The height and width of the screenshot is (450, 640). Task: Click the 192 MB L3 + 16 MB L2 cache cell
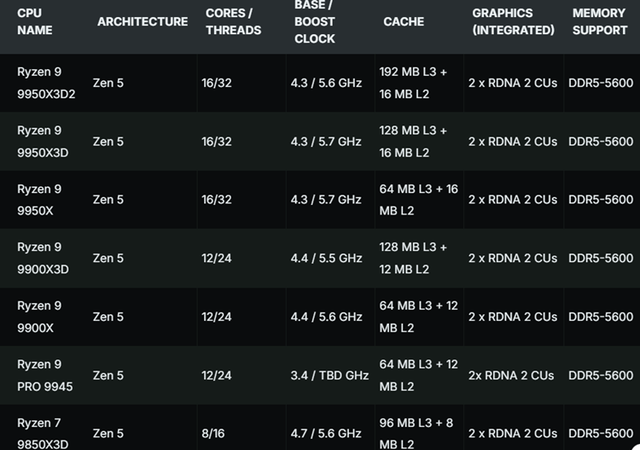coord(415,84)
